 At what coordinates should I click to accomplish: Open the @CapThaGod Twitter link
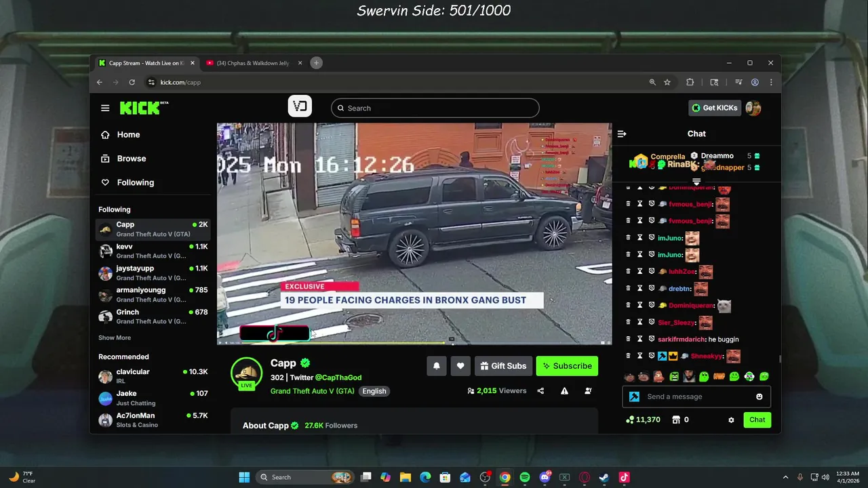(x=338, y=378)
